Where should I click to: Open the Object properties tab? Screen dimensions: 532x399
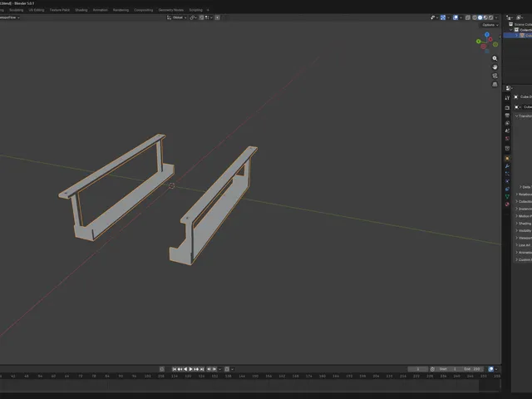[507, 159]
